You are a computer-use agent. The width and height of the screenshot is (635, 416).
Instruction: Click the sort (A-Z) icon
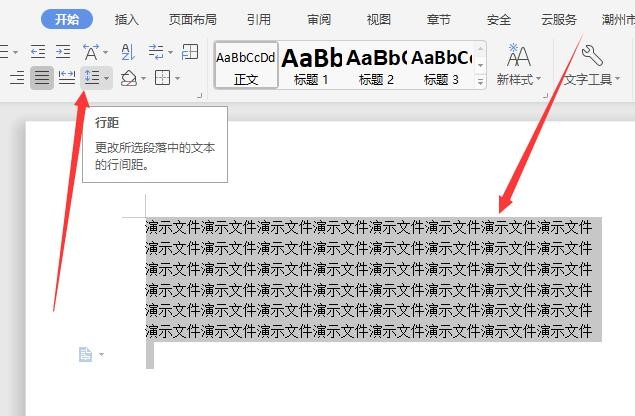(127, 52)
